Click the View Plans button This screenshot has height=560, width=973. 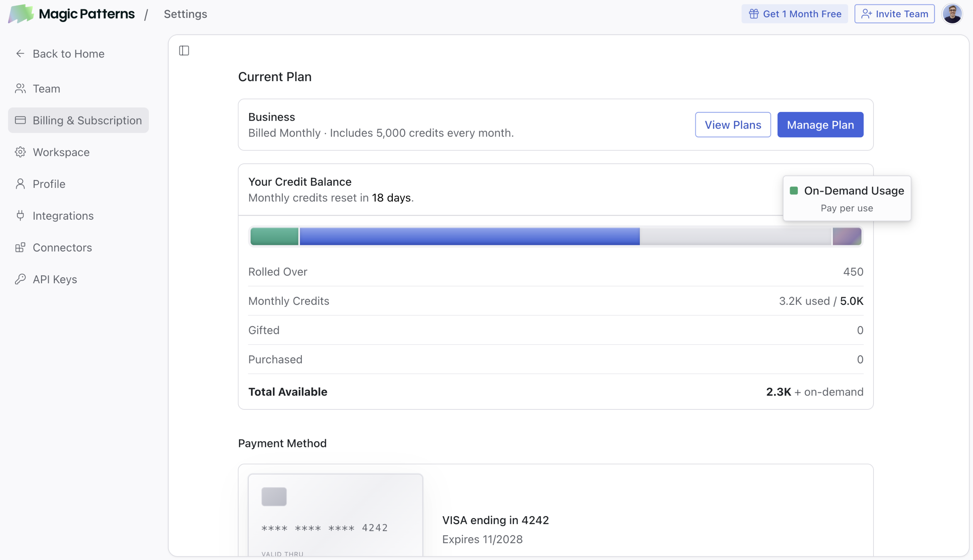pyautogui.click(x=732, y=125)
